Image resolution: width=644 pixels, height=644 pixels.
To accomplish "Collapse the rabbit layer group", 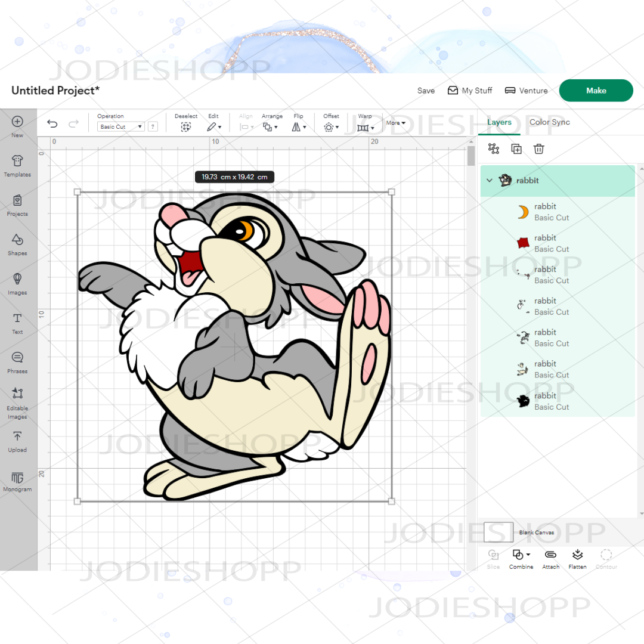I will pyautogui.click(x=489, y=180).
